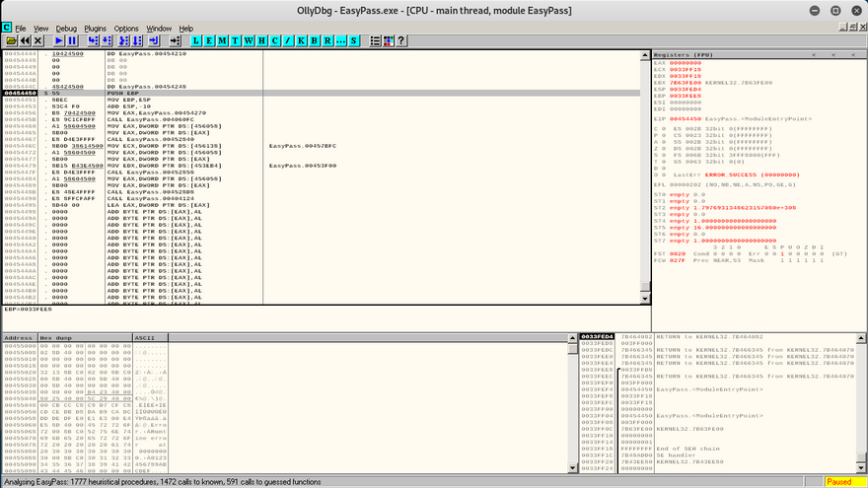The width and height of the screenshot is (868, 488).
Task: Open References window with R button
Action: click(x=327, y=41)
